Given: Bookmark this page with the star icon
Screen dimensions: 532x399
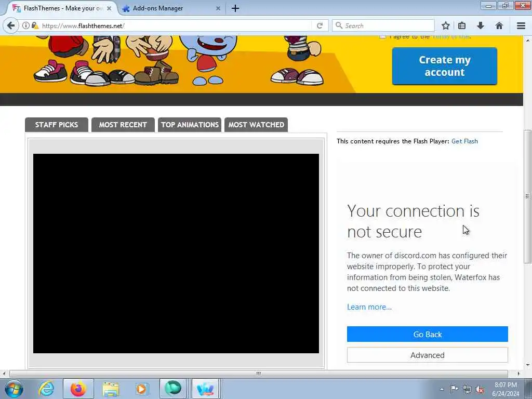Looking at the screenshot, I should (x=445, y=25).
